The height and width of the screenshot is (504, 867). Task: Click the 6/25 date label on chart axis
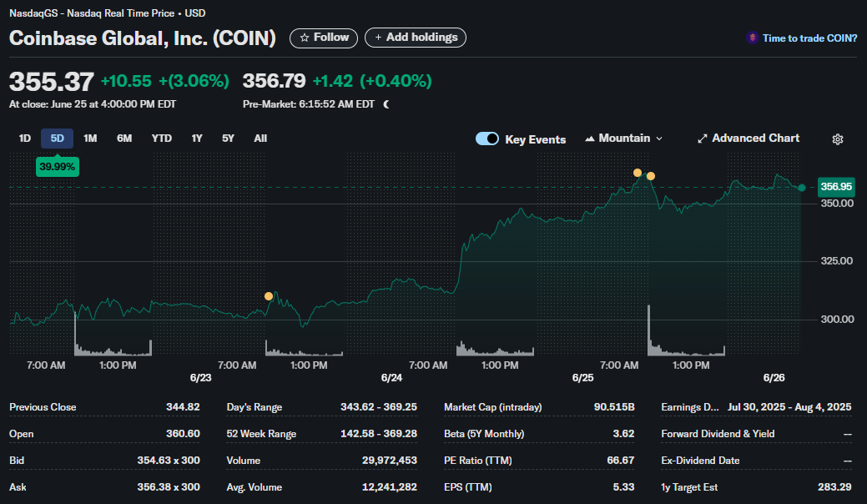(582, 378)
